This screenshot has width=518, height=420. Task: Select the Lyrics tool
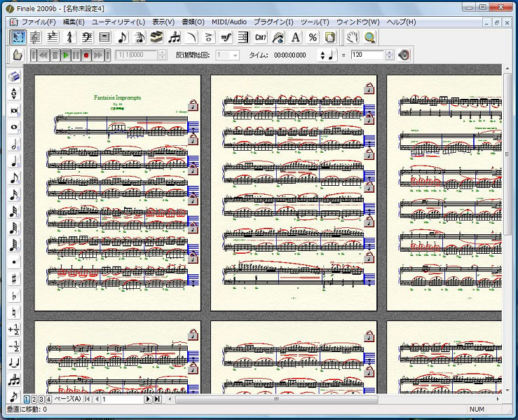pos(278,37)
